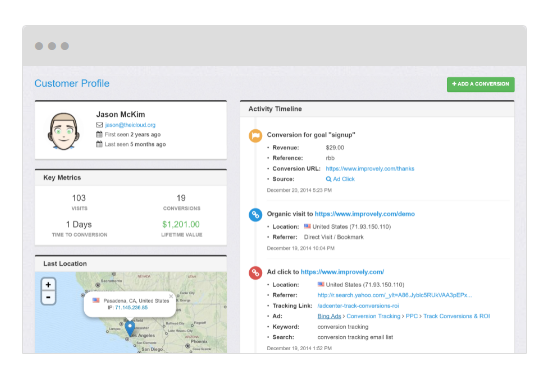Click the calendar icon beside First seen
The image size is (540, 380).
[99, 134]
